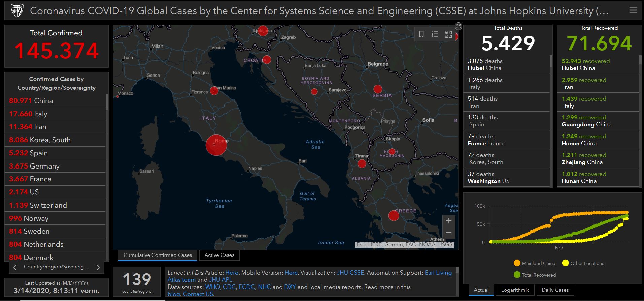The width and height of the screenshot is (644, 301).
Task: Zoom in on the map
Action: [x=449, y=221]
